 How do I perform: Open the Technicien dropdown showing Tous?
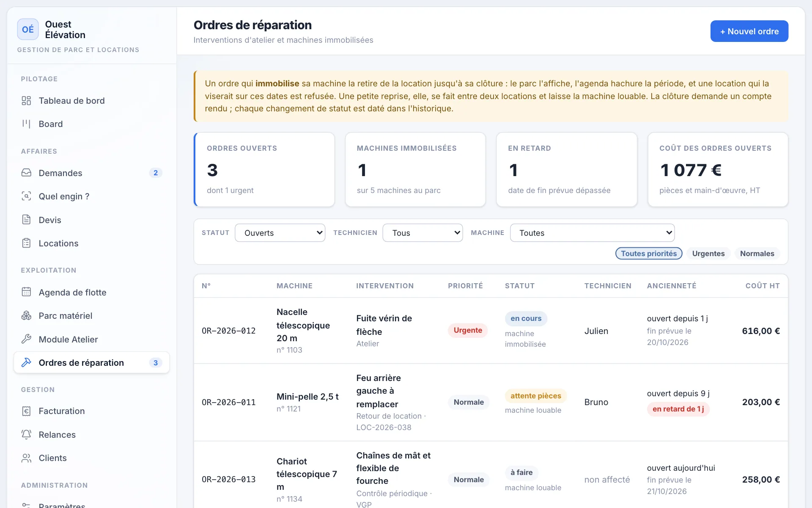pos(422,233)
